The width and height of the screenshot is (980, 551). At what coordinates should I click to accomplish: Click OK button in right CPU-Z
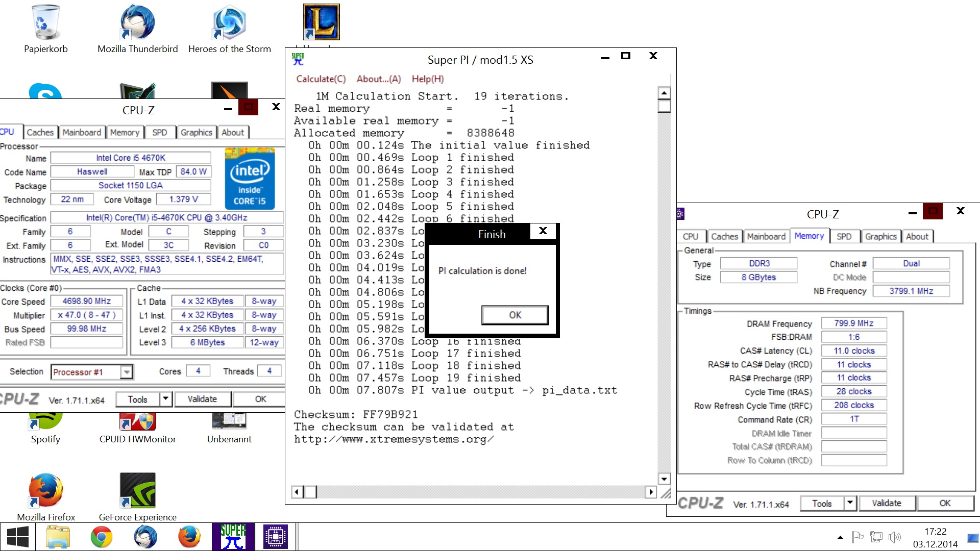[945, 504]
